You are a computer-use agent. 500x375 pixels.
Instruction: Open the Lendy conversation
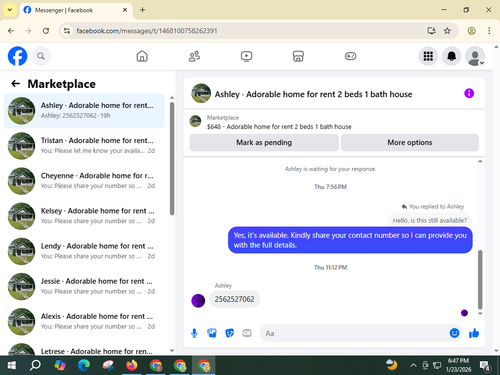point(84,251)
